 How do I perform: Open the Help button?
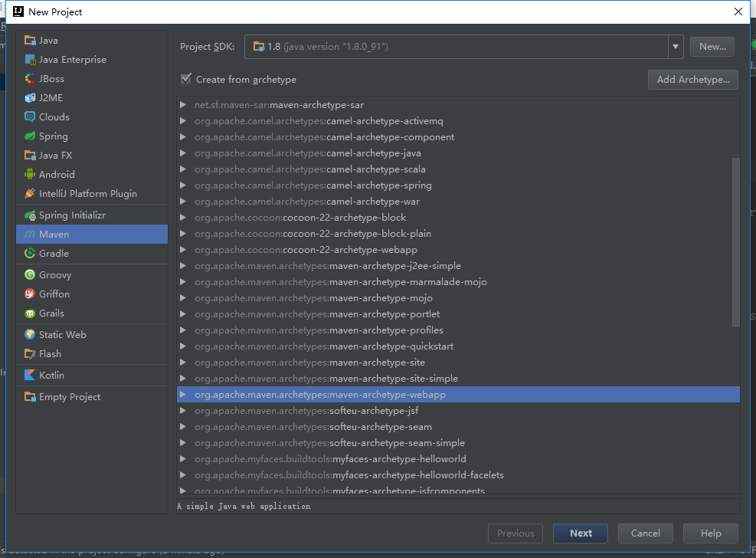tap(711, 533)
